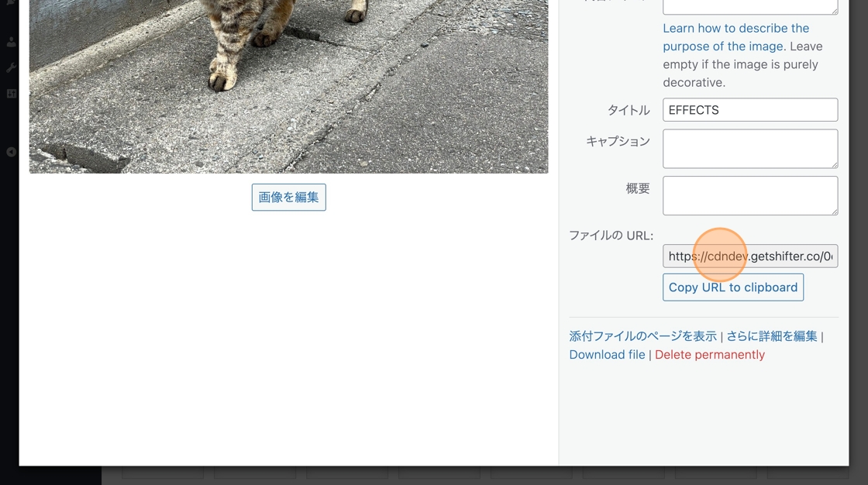Focus the alt text box above the help link

(x=750, y=7)
